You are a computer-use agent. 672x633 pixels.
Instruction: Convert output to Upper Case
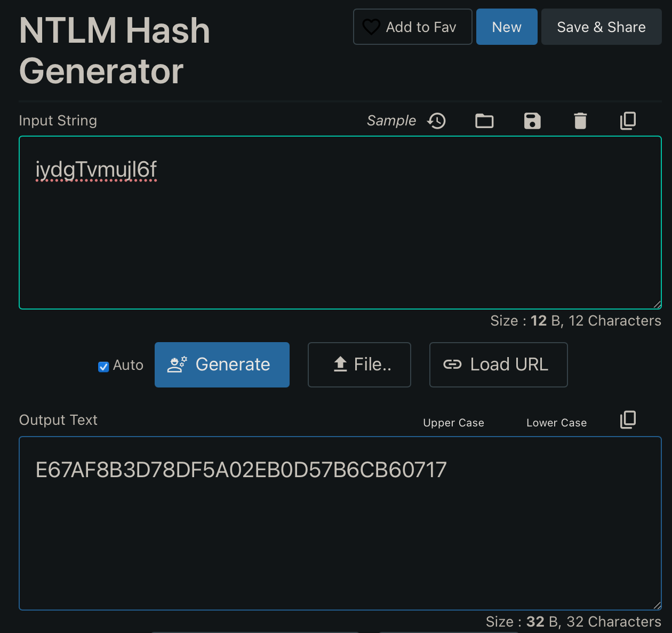pos(453,423)
